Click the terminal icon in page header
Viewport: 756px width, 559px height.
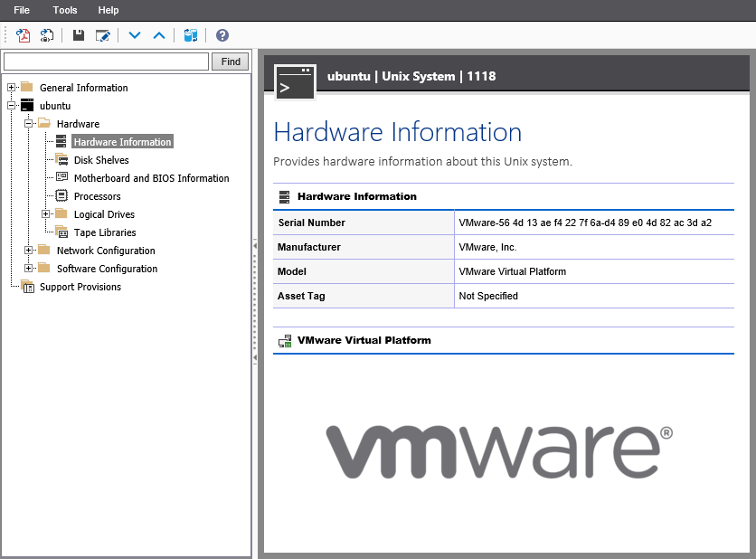[295, 82]
